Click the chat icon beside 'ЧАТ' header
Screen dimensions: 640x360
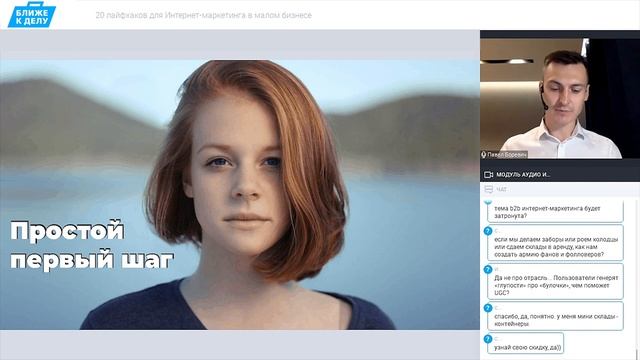coord(488,189)
